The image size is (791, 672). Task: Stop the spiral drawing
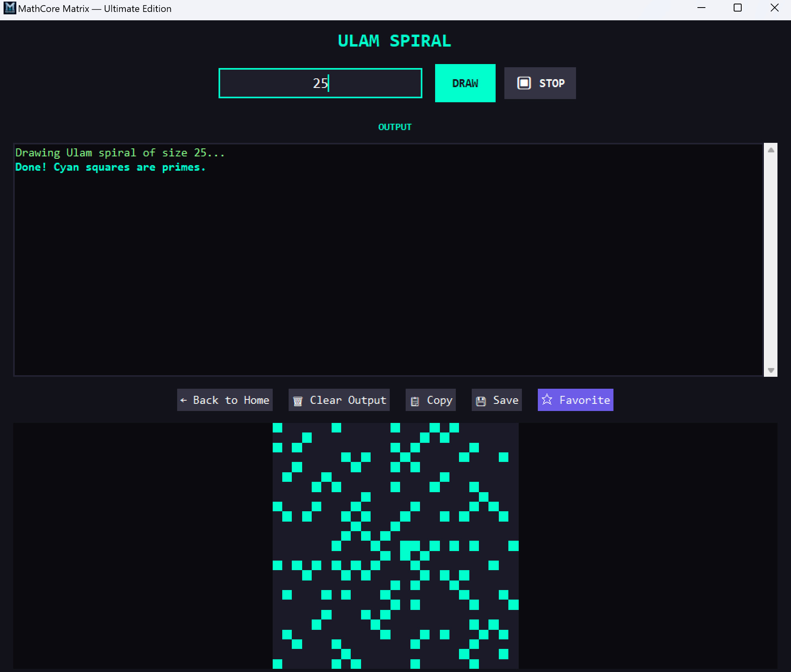(x=540, y=83)
